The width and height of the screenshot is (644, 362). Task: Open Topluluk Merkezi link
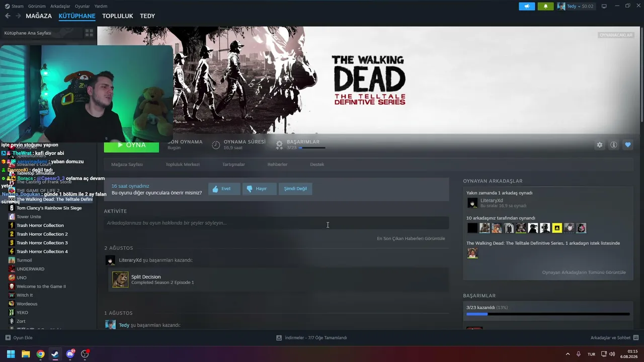click(x=183, y=164)
